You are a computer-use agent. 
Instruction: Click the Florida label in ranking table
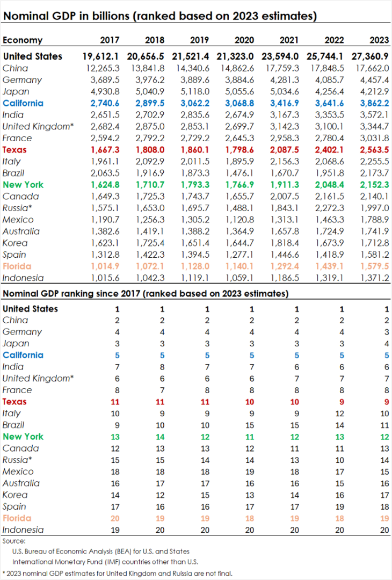pyautogui.click(x=17, y=518)
